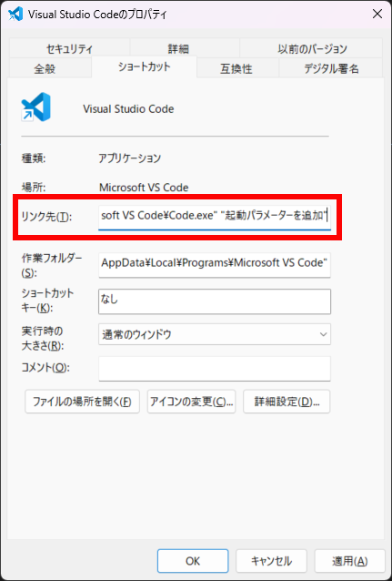
Task: Open 詳細設定 advanced settings button
Action: 286,402
